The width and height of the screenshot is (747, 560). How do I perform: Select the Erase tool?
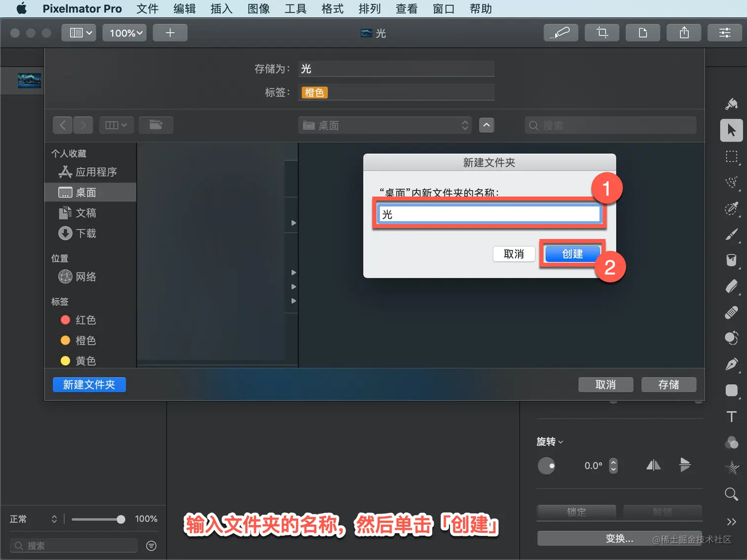pyautogui.click(x=732, y=286)
